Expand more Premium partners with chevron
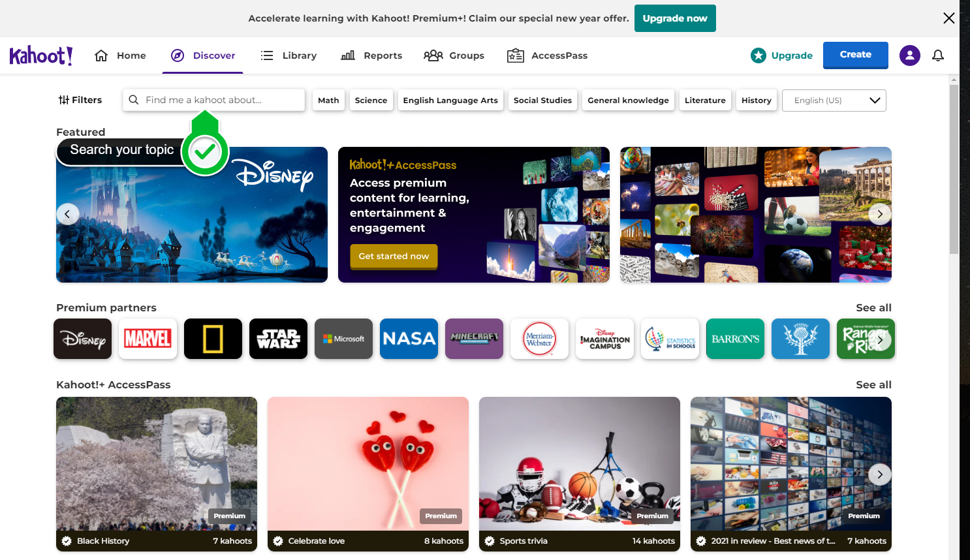 (880, 339)
